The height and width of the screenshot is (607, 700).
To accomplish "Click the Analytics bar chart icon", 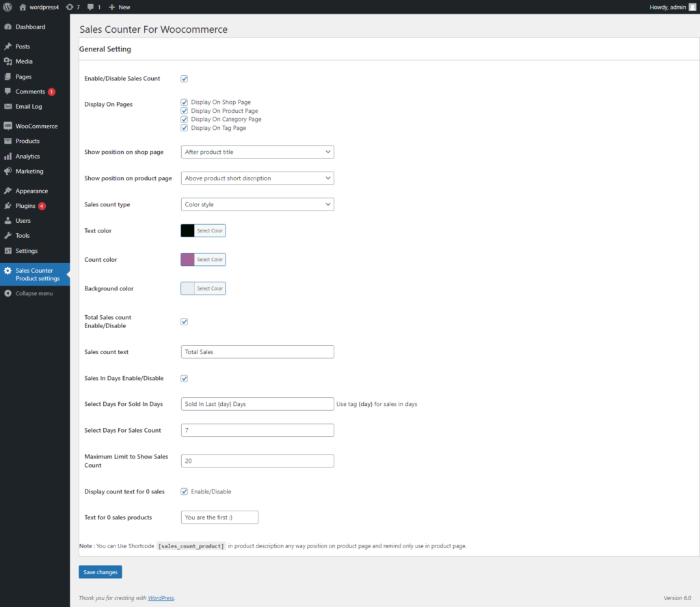I will [x=8, y=157].
